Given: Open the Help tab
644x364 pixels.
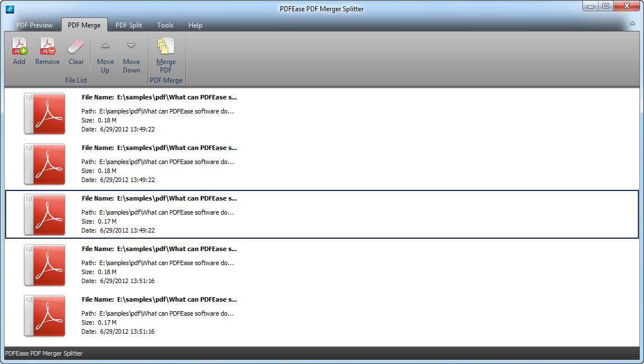Looking at the screenshot, I should 195,25.
